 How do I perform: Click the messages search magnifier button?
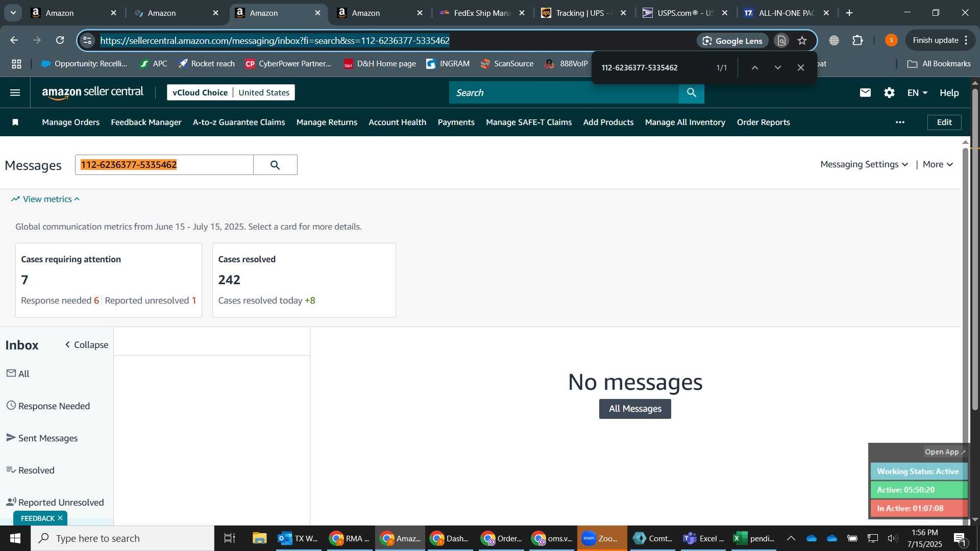pos(275,165)
